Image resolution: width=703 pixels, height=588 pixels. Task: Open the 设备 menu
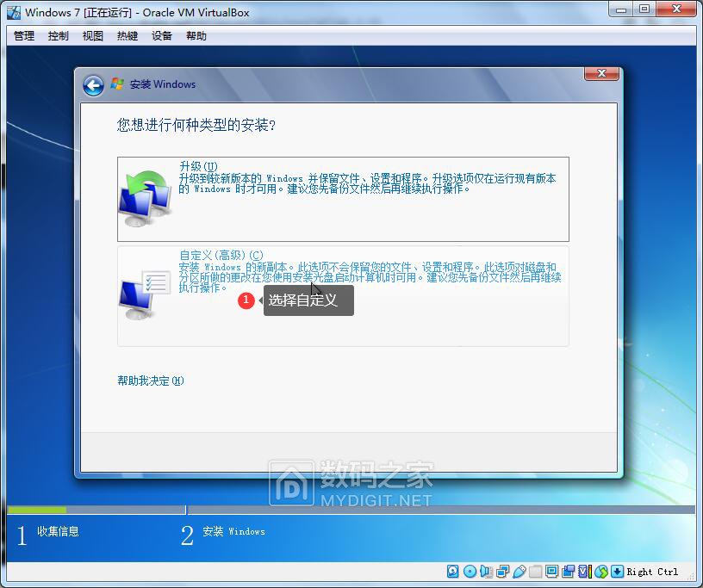pyautogui.click(x=162, y=36)
